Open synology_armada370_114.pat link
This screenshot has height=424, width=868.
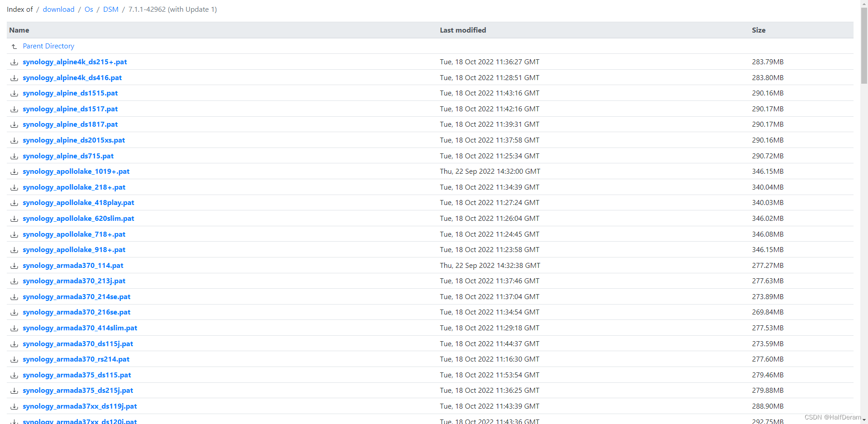tap(73, 266)
